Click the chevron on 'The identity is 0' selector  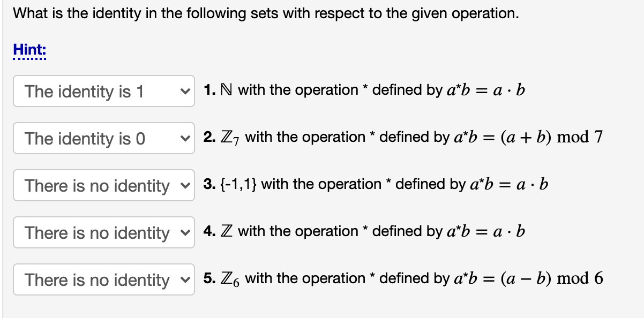click(x=184, y=139)
